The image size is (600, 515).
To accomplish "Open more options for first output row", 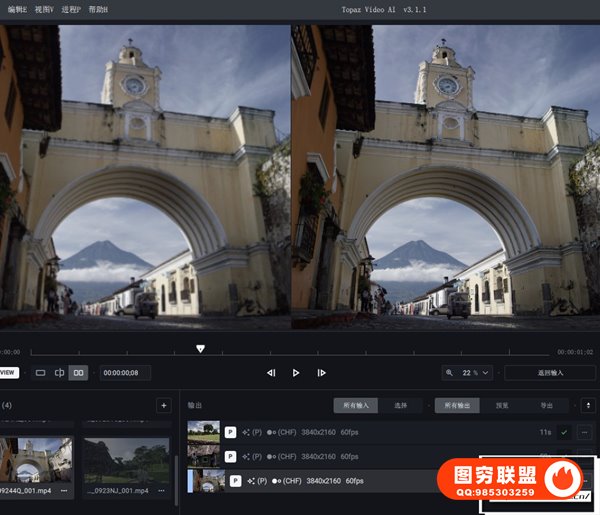I will 584,432.
